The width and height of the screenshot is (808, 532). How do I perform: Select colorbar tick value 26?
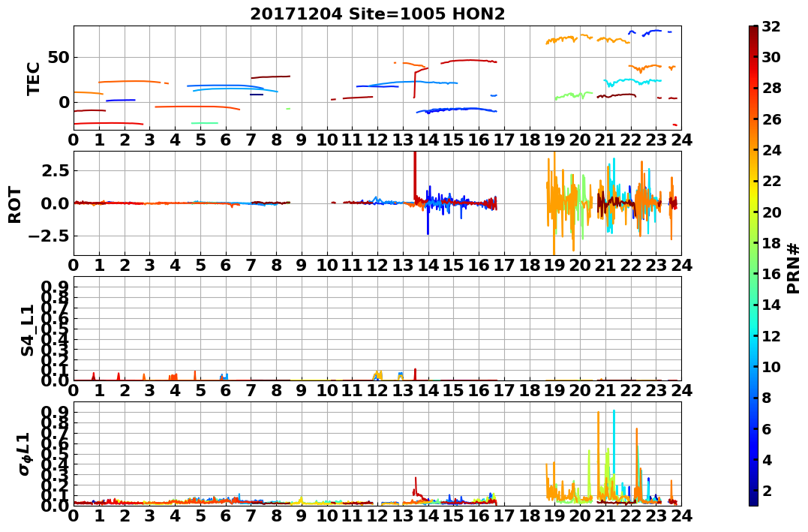(x=771, y=119)
